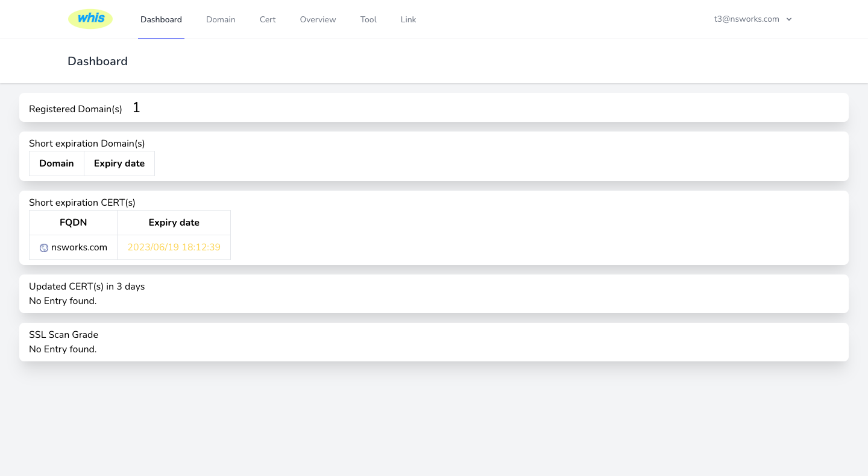Click the registered domains count number
The image size is (868, 476).
(136, 108)
